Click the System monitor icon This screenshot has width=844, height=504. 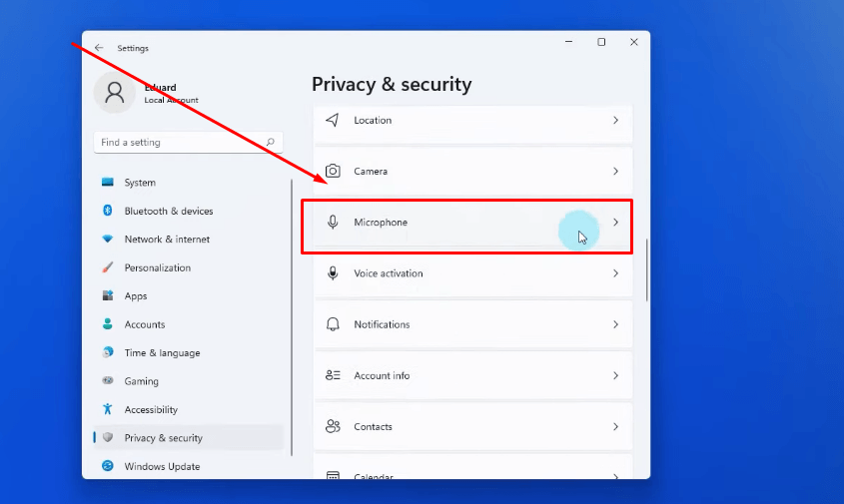(108, 182)
